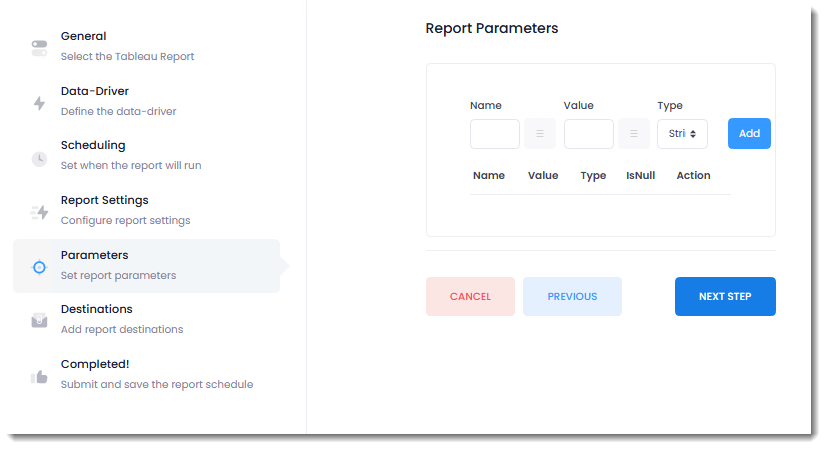Click the Report Settings icon
This screenshot has width=826, height=449.
coord(39,212)
